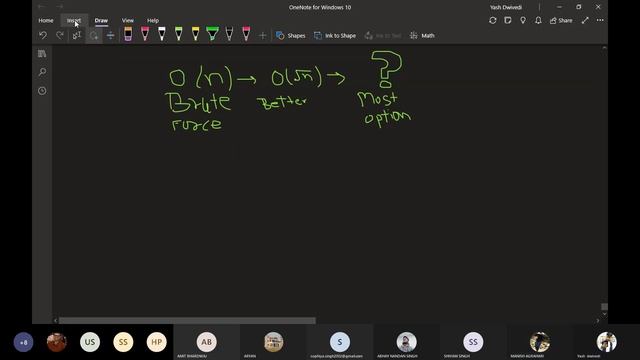Show the notebooks navigation pane
Image resolution: width=640 pixels, height=360 pixels.
42,54
